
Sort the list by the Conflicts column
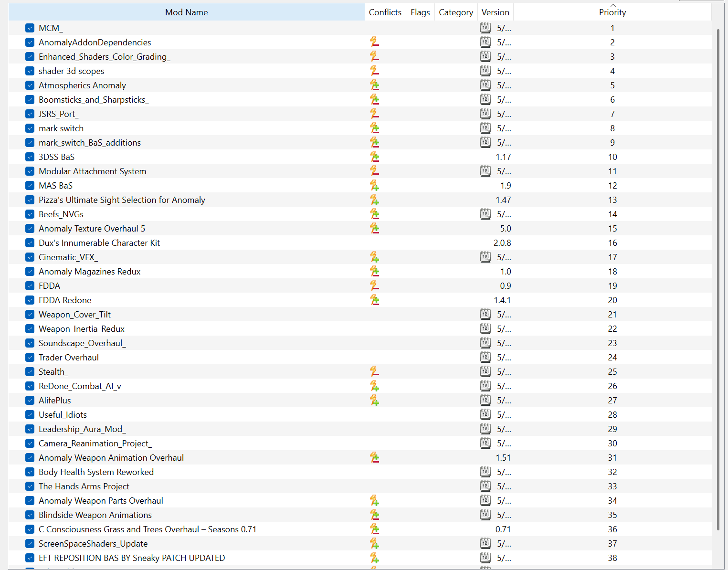(x=385, y=12)
